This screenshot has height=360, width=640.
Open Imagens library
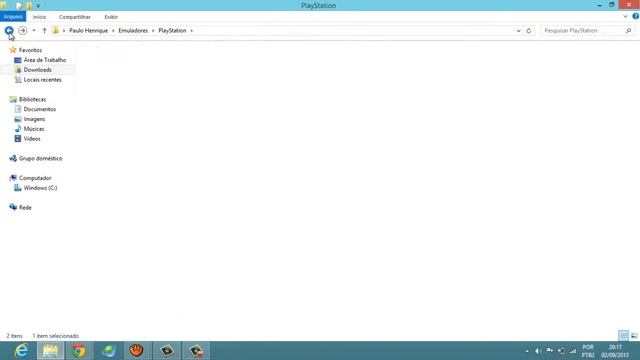[x=34, y=119]
